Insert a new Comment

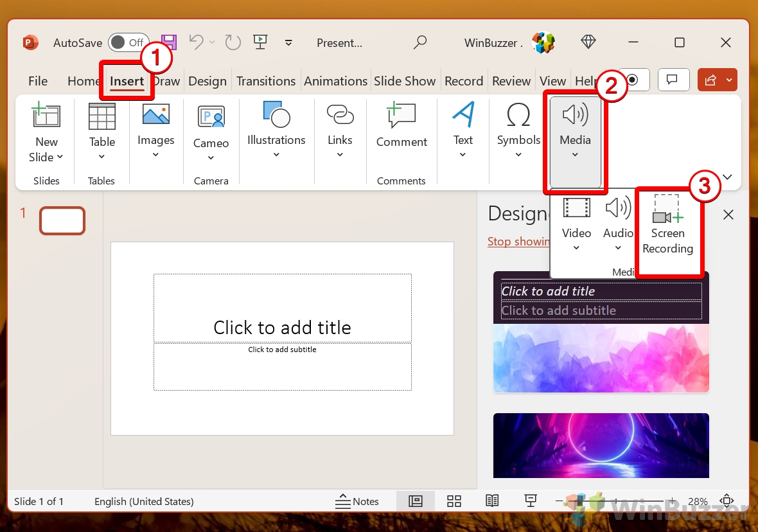click(x=401, y=125)
